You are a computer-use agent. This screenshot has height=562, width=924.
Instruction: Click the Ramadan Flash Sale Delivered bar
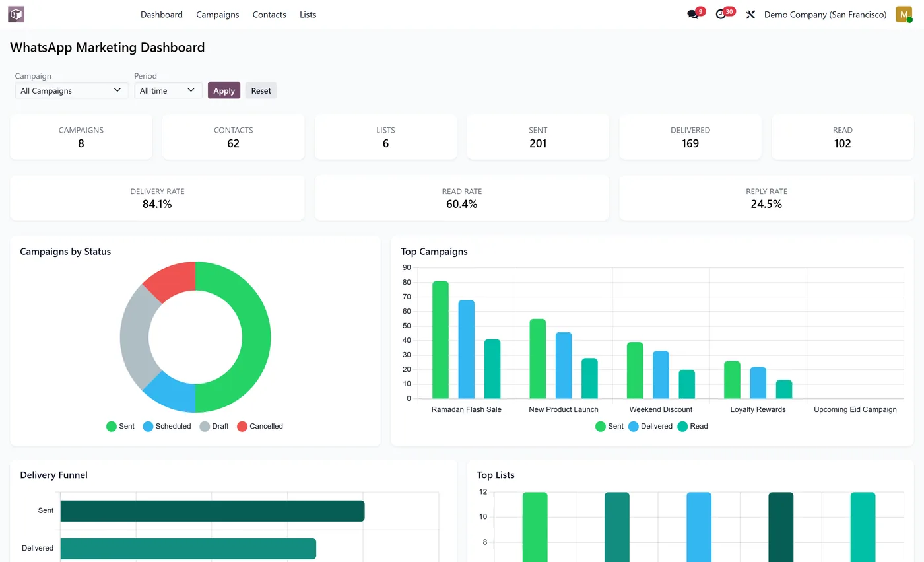click(x=467, y=349)
